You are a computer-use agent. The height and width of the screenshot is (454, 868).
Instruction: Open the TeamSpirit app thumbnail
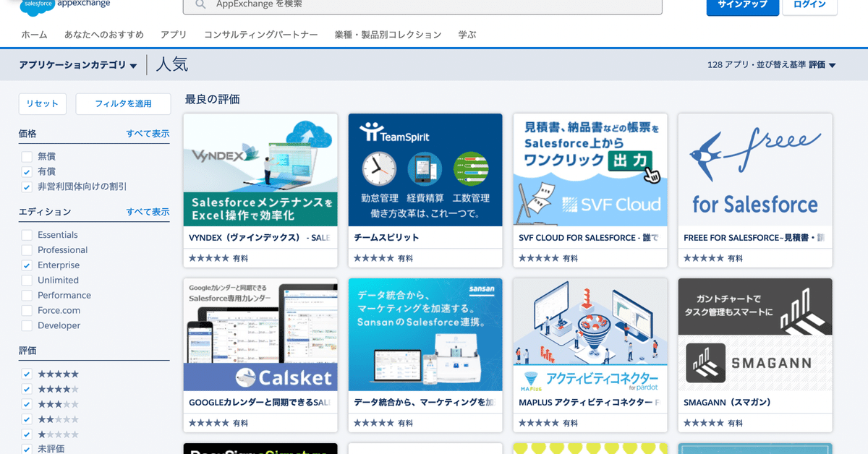click(x=425, y=170)
